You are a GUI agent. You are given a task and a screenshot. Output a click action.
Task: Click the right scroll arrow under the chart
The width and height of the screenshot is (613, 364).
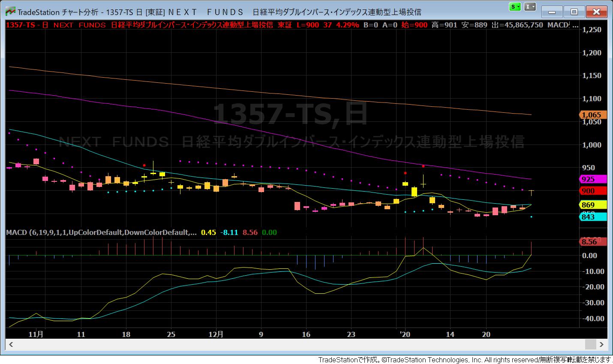click(x=602, y=344)
